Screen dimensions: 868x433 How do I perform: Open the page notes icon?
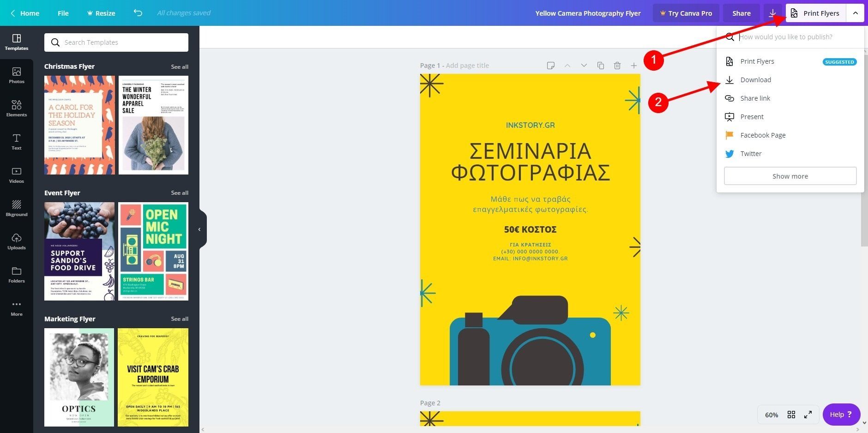tap(550, 66)
